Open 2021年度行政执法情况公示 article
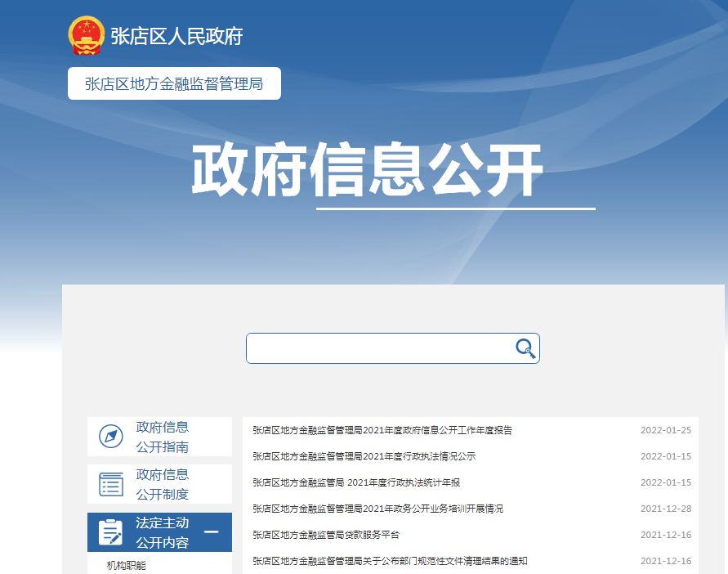This screenshot has height=574, width=728. 364,456
